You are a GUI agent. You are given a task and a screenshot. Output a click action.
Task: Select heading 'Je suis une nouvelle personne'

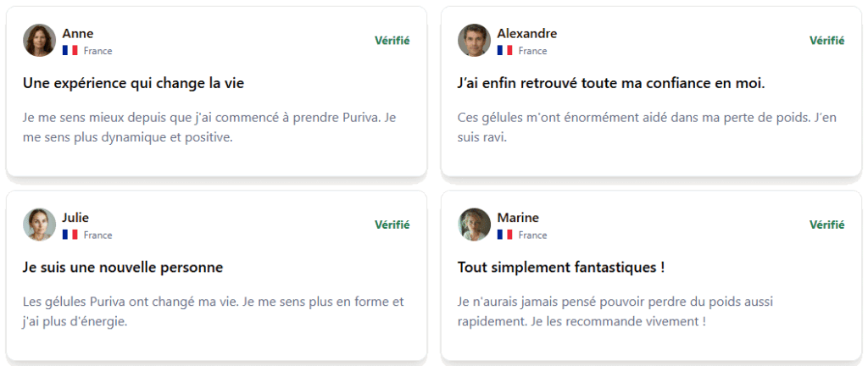[x=123, y=268]
